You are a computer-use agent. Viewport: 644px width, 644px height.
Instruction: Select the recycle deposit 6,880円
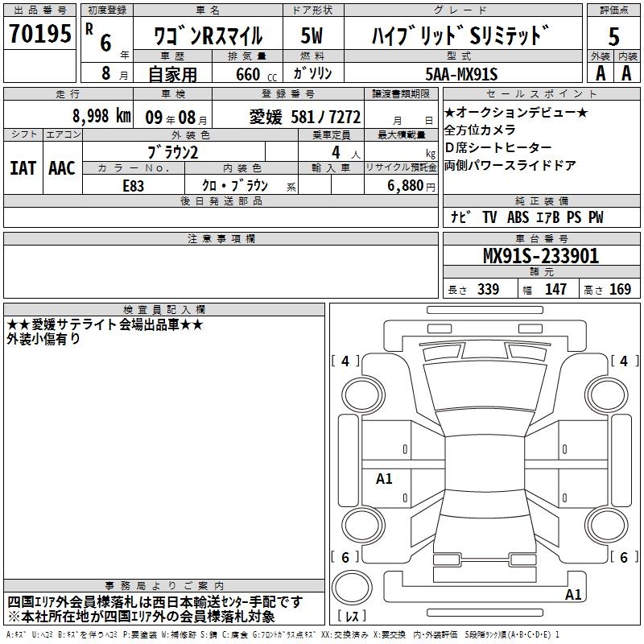[411, 186]
